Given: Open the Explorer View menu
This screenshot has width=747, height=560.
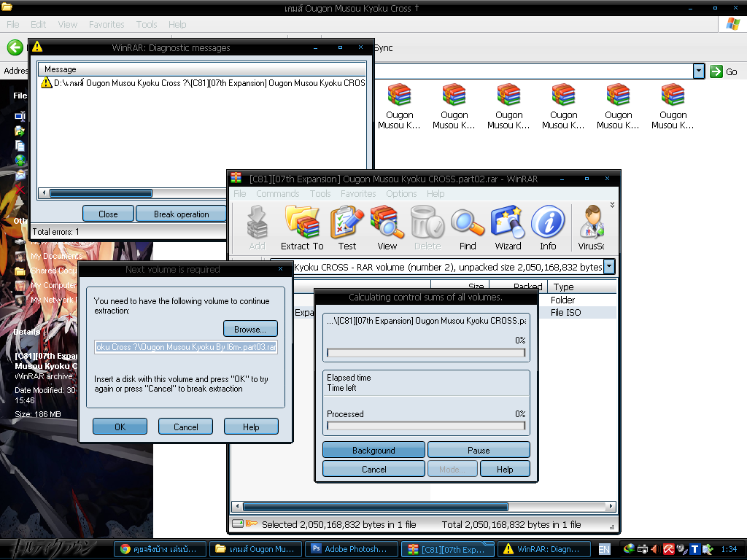Looking at the screenshot, I should pyautogui.click(x=68, y=24).
